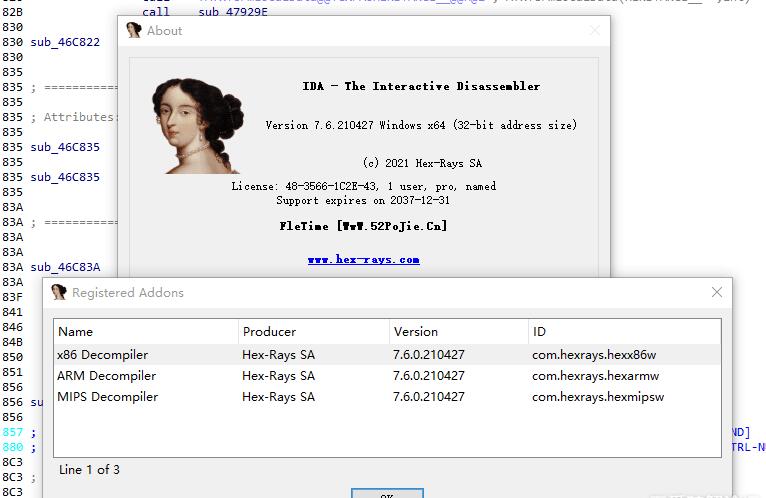Click Hex-Rays SA producer in ARM row

pyautogui.click(x=278, y=375)
